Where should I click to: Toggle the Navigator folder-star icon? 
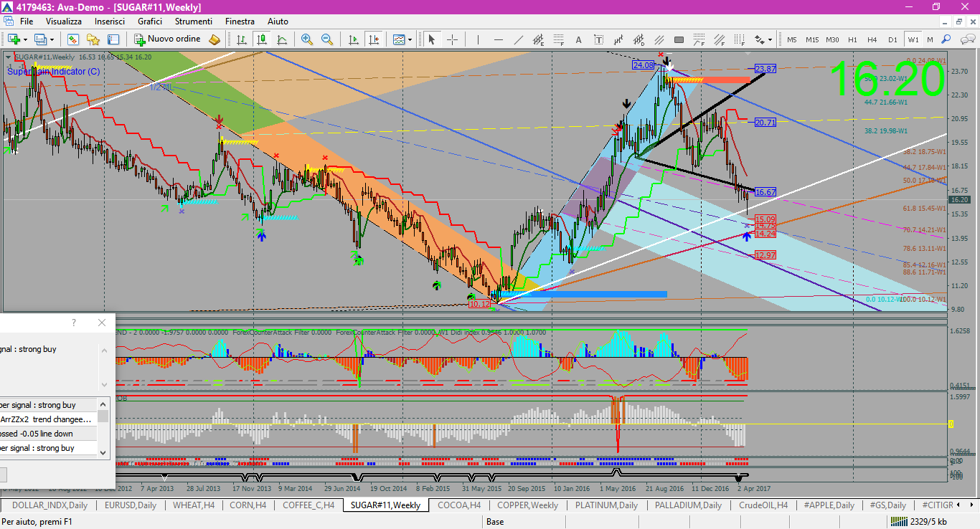coord(93,39)
